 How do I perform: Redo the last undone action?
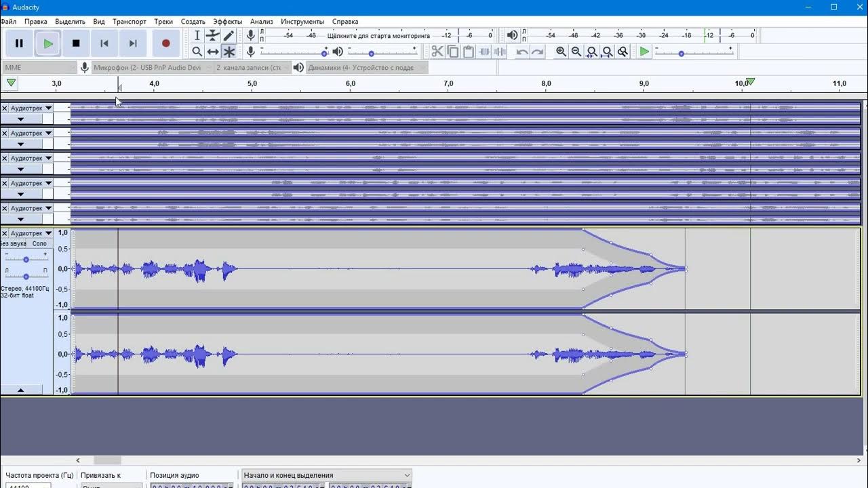[x=538, y=52]
